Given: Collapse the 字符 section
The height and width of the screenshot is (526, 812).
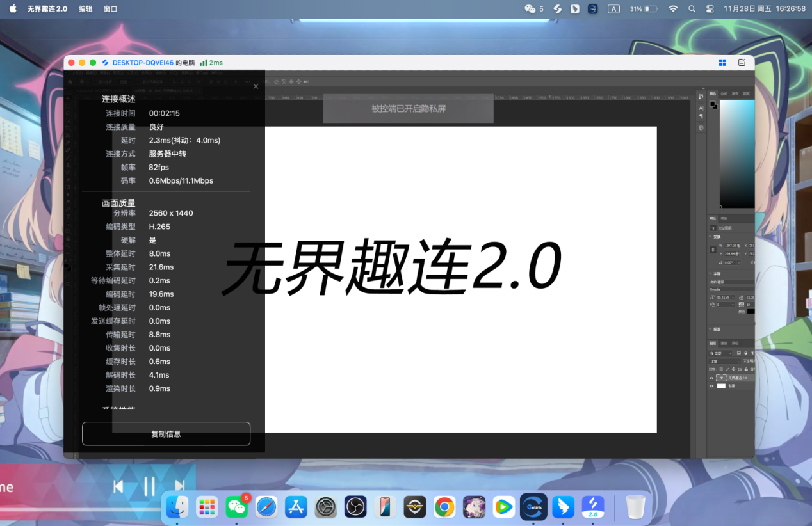Looking at the screenshot, I should click(711, 273).
